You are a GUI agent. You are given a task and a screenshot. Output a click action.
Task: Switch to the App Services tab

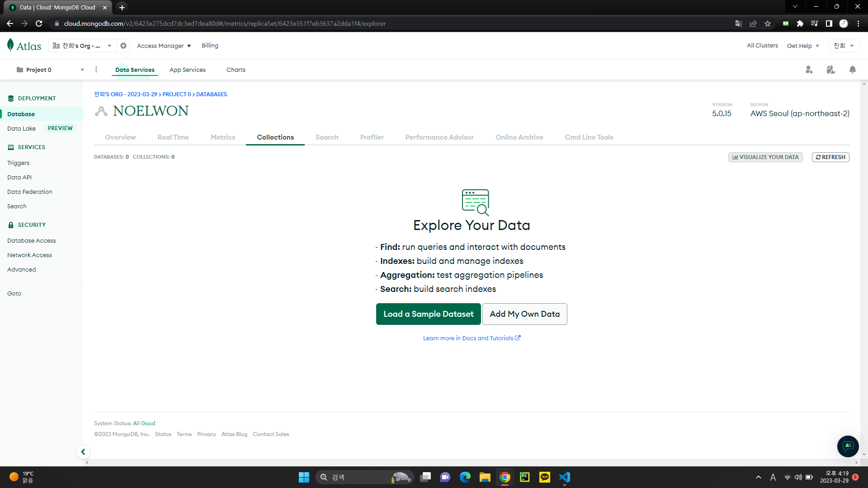[x=188, y=70]
